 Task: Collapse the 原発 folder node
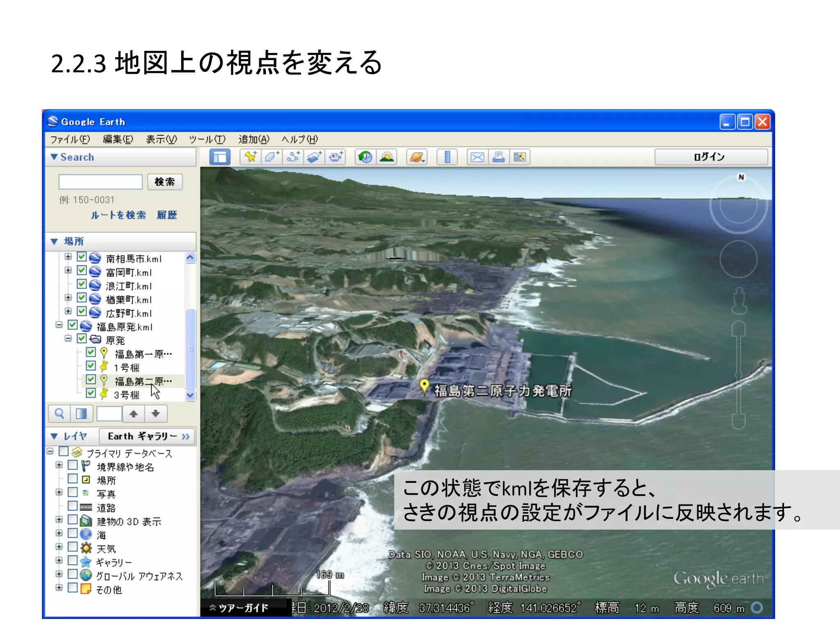click(68, 338)
